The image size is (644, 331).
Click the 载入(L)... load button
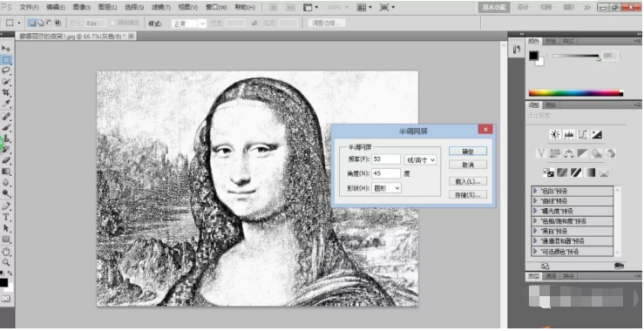(x=468, y=181)
